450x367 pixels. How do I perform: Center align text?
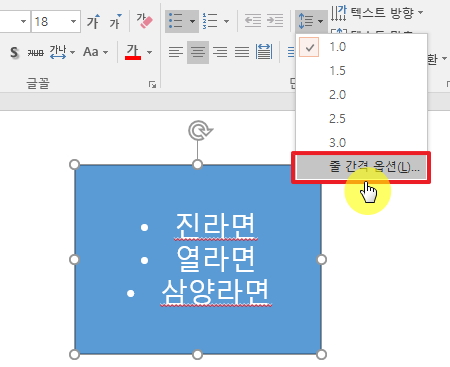(198, 52)
